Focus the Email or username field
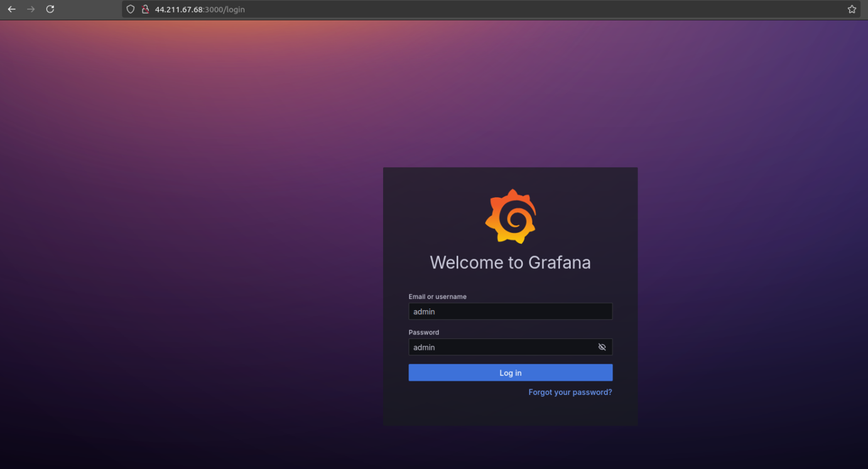868x469 pixels. pyautogui.click(x=510, y=311)
